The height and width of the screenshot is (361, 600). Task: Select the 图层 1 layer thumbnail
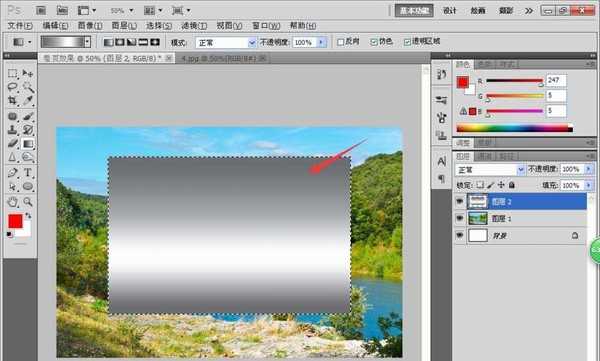point(478,219)
